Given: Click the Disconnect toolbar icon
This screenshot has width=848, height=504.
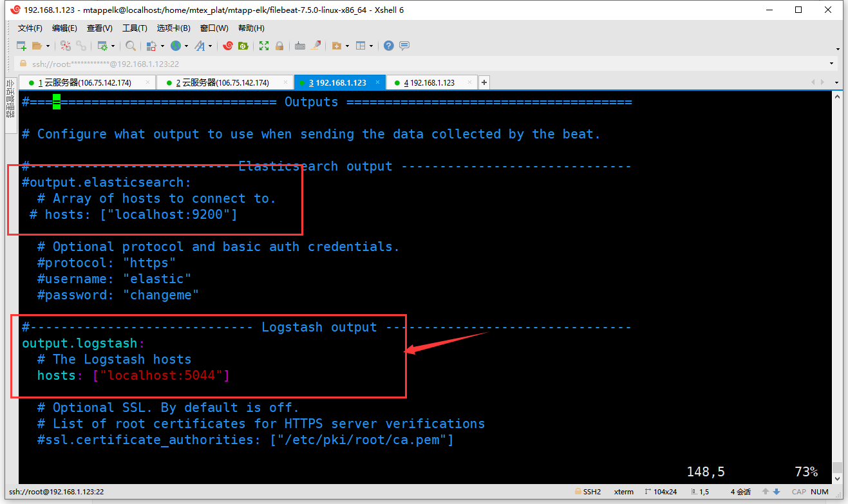Looking at the screenshot, I should pos(66,46).
